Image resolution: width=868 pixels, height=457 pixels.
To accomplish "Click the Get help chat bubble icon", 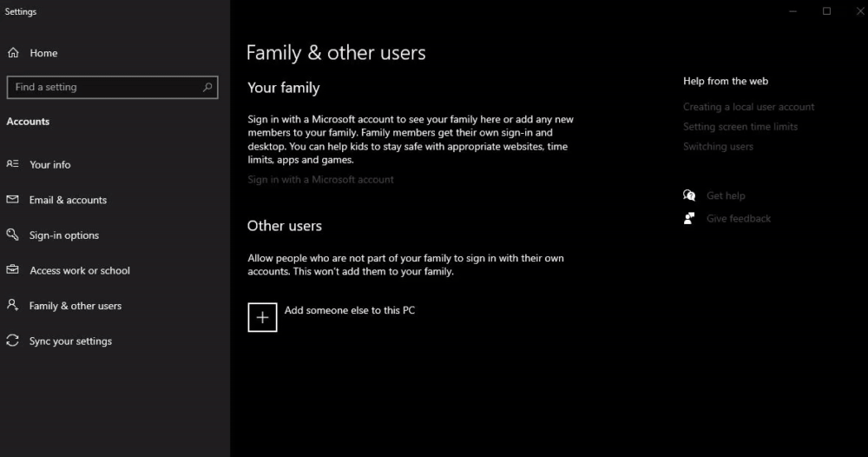I will coord(689,195).
